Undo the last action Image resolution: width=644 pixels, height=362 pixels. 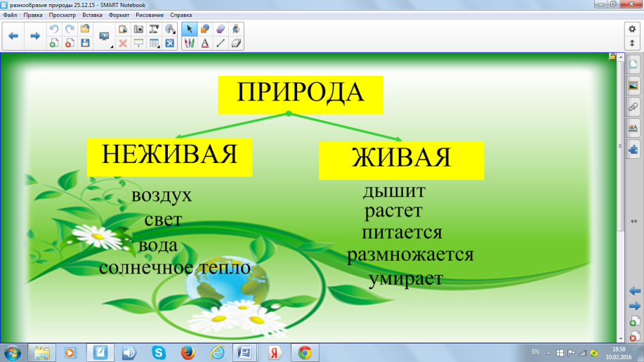tap(54, 30)
